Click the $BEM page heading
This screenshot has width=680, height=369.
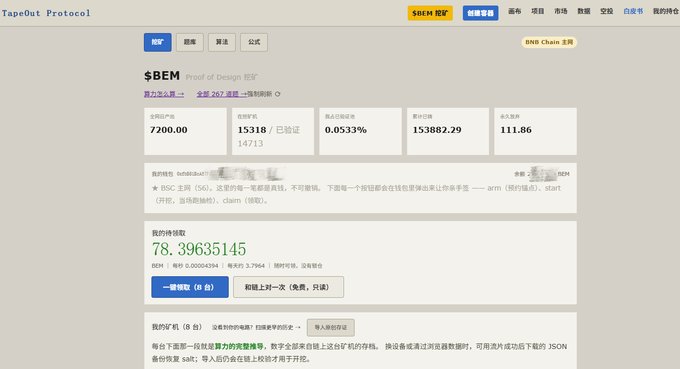coord(162,75)
